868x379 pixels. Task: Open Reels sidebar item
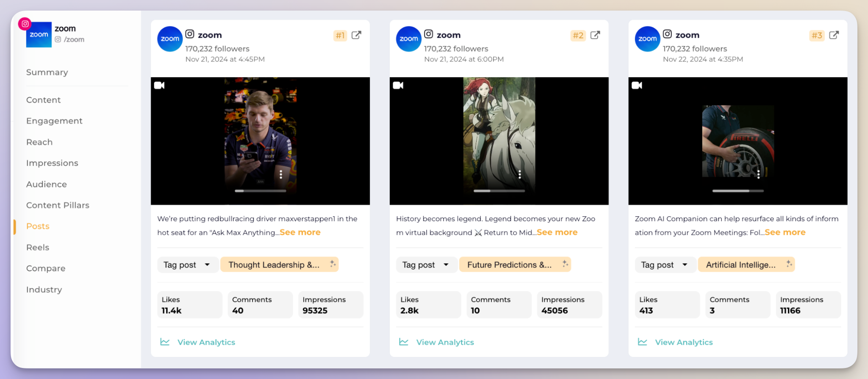pyautogui.click(x=38, y=248)
